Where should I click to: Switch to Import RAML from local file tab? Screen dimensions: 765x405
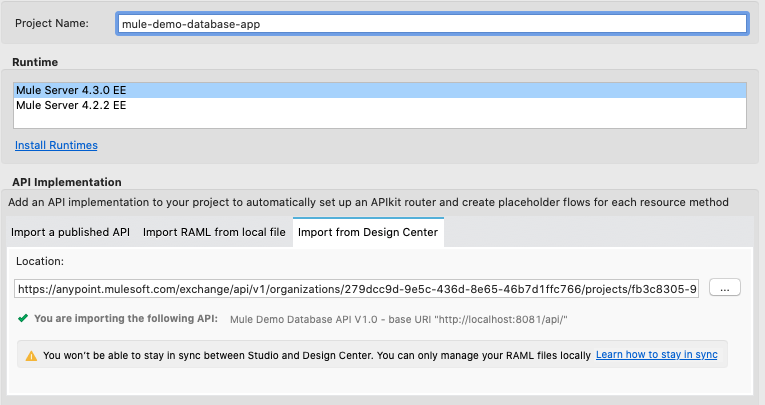(x=214, y=232)
